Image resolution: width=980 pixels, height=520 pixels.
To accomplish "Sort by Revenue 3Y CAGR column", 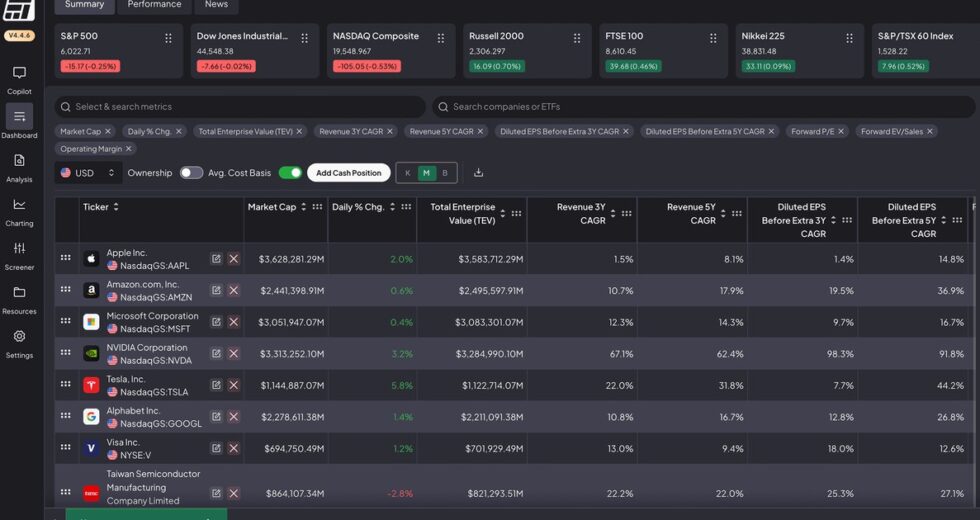I will point(612,214).
